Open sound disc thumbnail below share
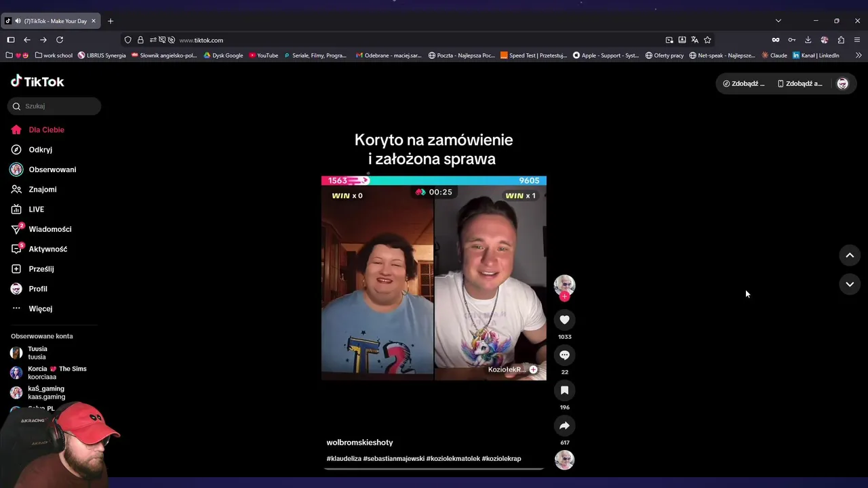The width and height of the screenshot is (868, 488). coord(564,460)
